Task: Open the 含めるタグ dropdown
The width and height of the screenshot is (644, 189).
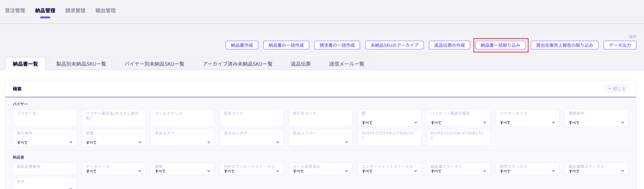Action: (183, 138)
